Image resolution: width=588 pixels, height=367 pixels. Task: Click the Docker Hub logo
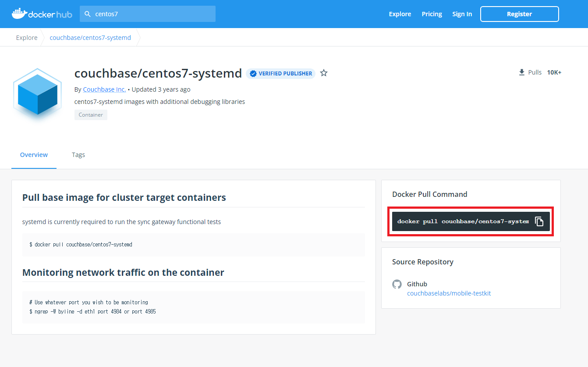[x=42, y=14]
